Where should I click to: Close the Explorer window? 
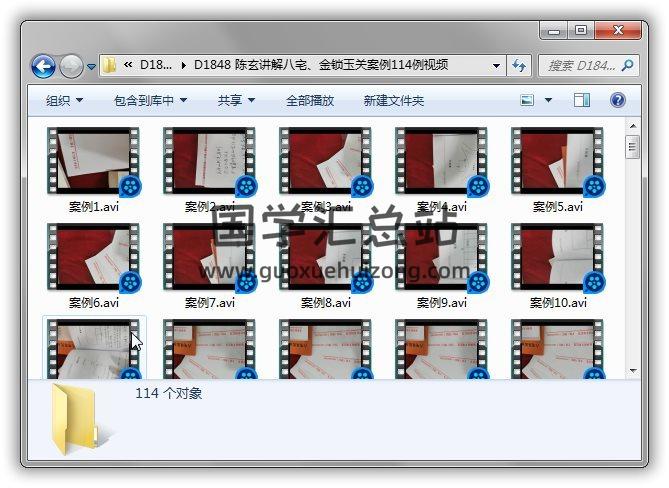tap(618, 30)
